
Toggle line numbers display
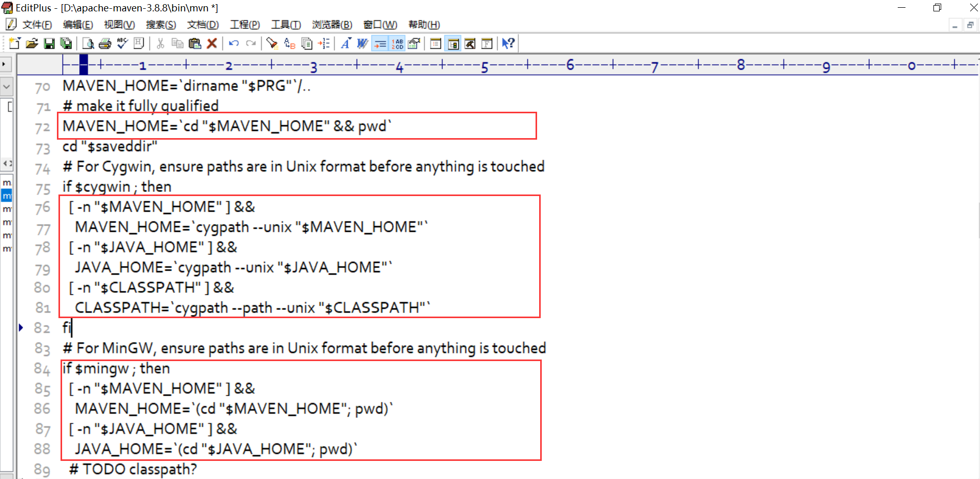tap(397, 43)
